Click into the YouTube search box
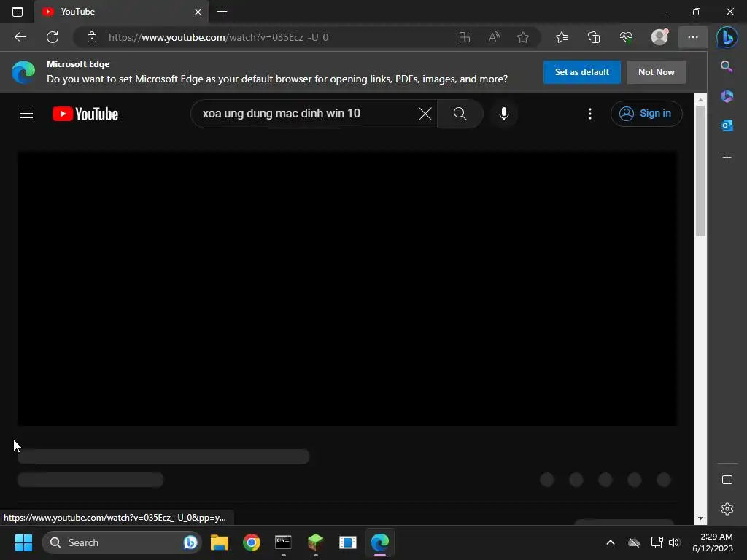Viewport: 747px width, 560px height. point(305,113)
